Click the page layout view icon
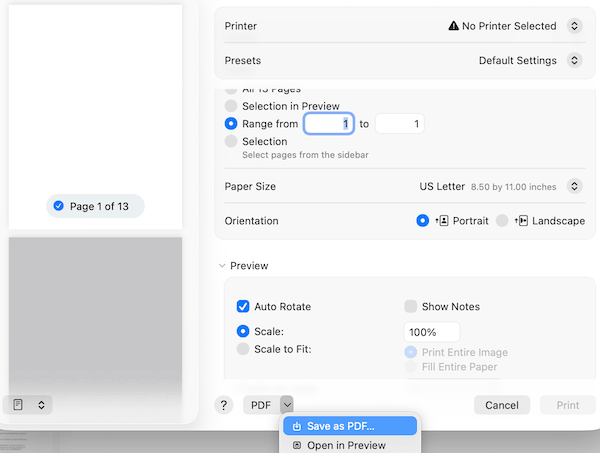 [x=18, y=404]
